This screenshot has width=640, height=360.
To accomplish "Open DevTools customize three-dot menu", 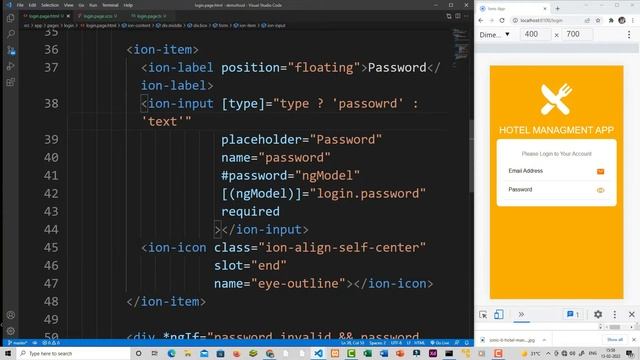I will coord(615,314).
